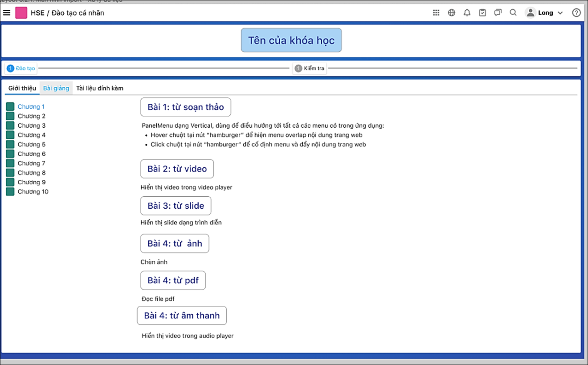
Task: Click the globe language icon
Action: point(452,13)
